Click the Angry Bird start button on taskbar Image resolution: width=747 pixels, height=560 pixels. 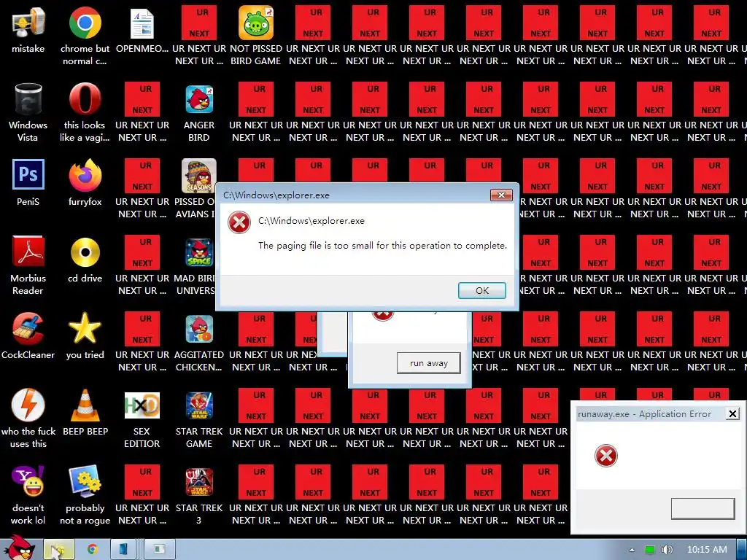point(19,548)
